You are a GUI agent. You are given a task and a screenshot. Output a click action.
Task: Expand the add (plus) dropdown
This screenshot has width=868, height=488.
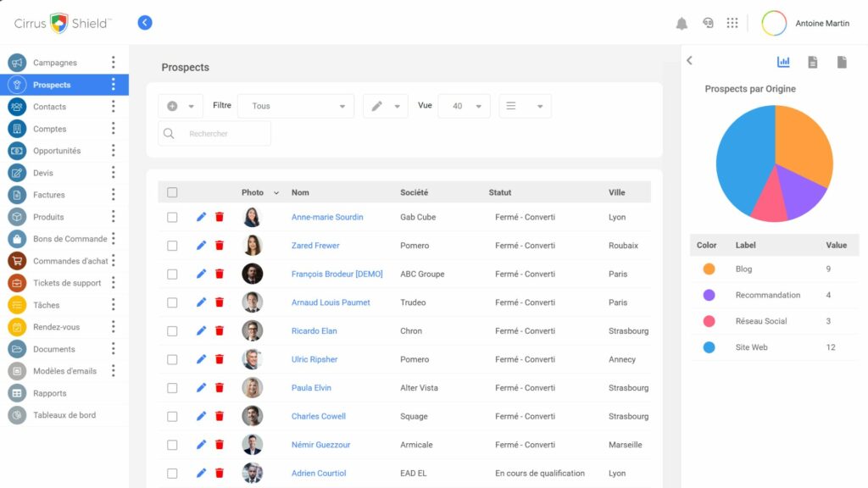pos(181,106)
